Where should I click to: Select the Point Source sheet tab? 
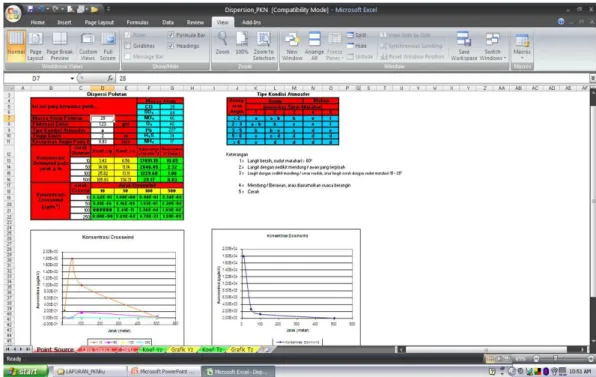pos(55,349)
